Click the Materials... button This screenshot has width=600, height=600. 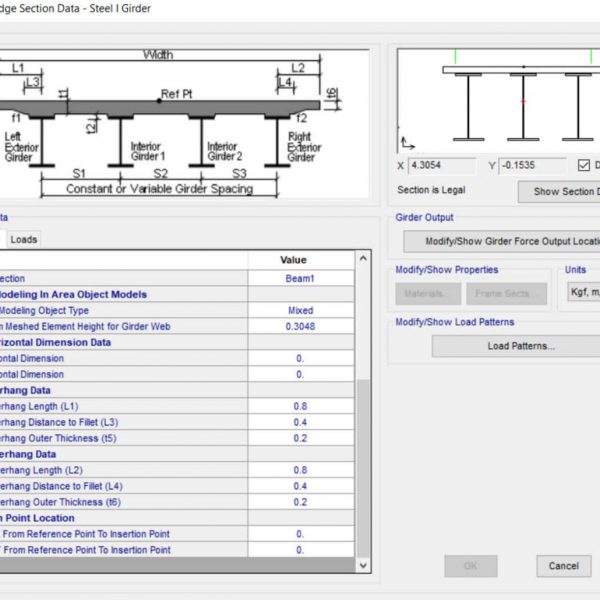click(x=428, y=294)
